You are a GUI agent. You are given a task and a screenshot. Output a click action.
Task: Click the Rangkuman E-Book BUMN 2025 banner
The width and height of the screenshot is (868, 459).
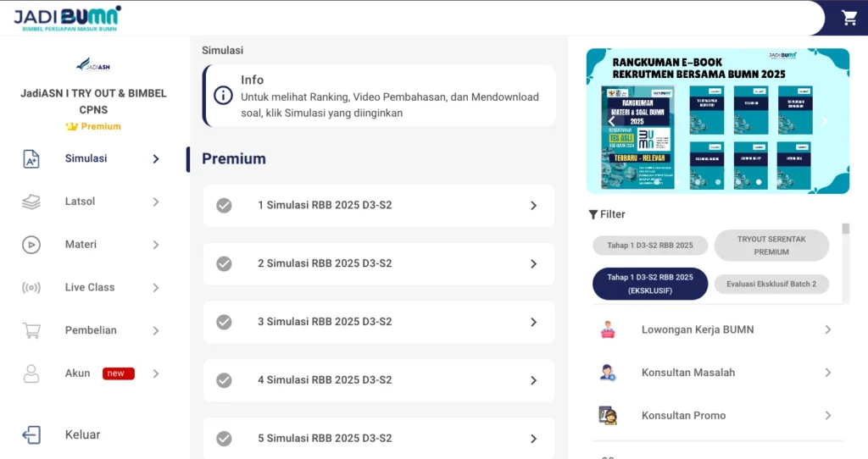pyautogui.click(x=717, y=121)
